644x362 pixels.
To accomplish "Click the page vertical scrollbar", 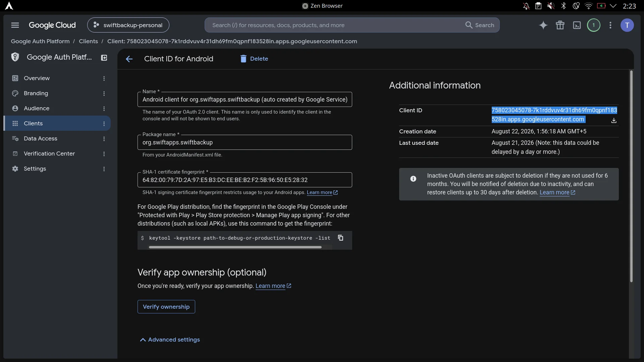I will [631, 176].
